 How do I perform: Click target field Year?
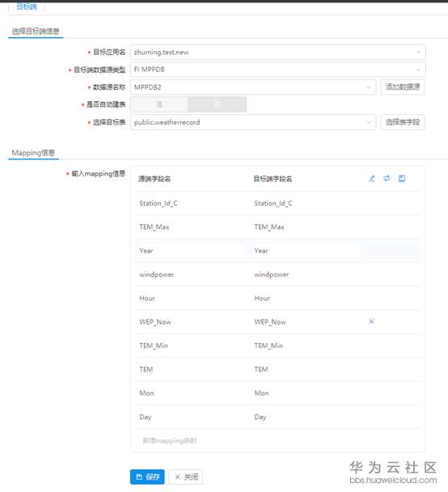(261, 251)
